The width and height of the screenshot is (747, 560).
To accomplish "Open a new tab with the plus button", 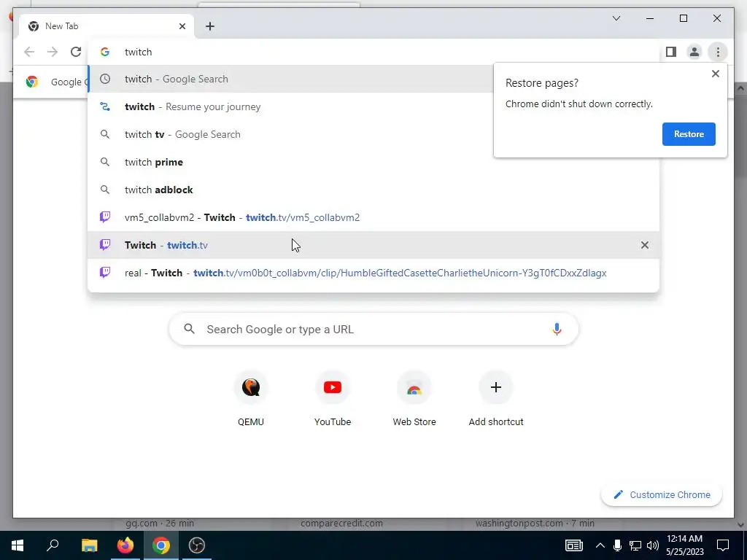I will tap(210, 26).
